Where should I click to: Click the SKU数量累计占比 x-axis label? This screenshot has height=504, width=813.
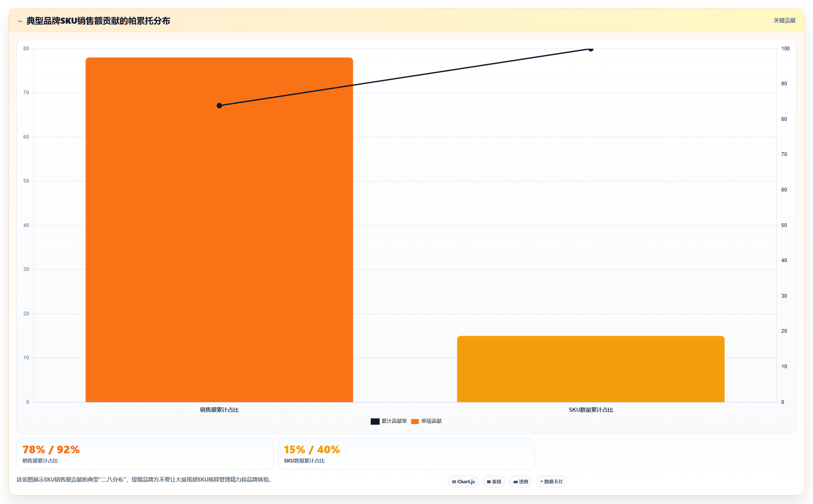point(591,410)
